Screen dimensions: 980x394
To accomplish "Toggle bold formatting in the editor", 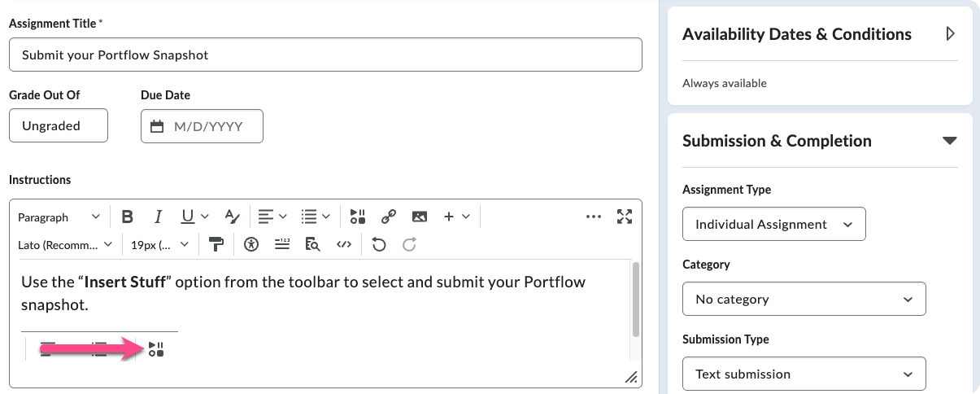I will 128,217.
